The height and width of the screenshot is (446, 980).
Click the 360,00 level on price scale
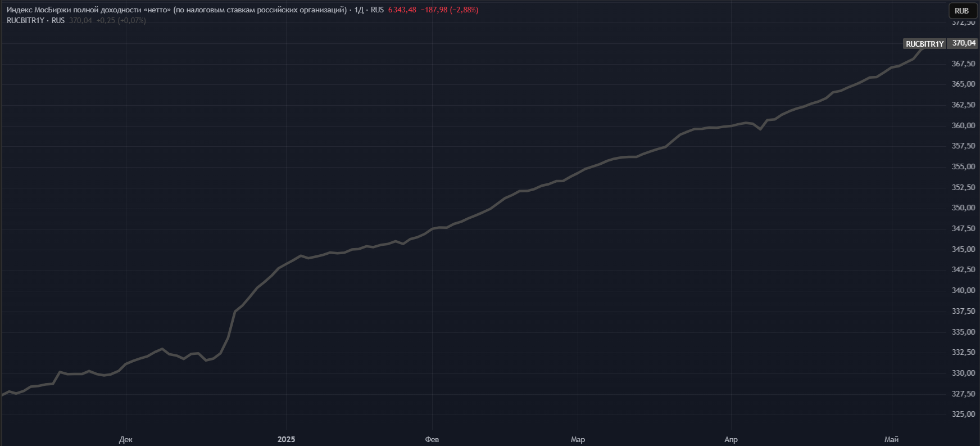coord(963,125)
